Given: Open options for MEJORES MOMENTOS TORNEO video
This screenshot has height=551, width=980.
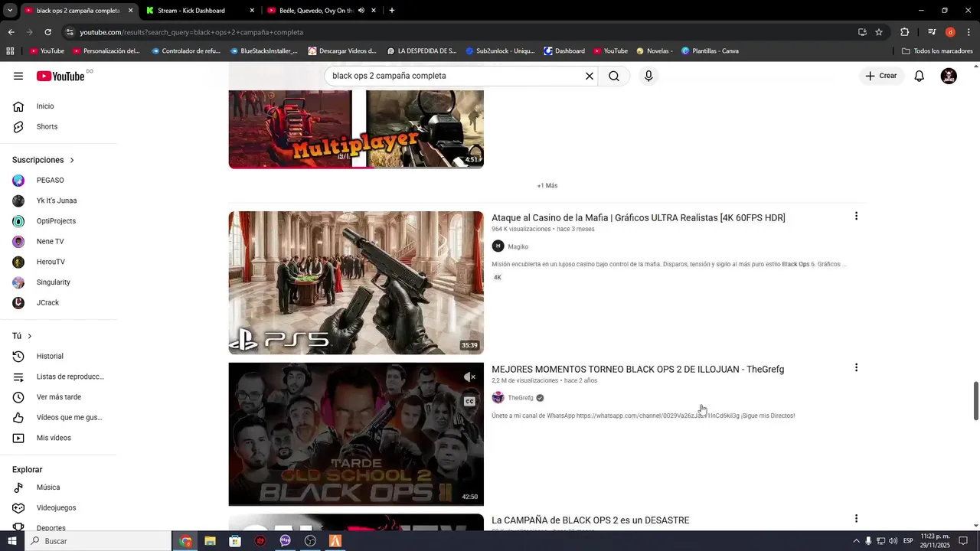Looking at the screenshot, I should point(856,368).
